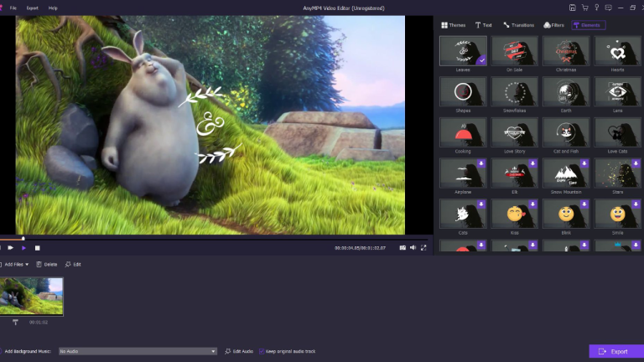Click the Airplane element thumbnail
Screen dimensions: 644x362
(463, 173)
